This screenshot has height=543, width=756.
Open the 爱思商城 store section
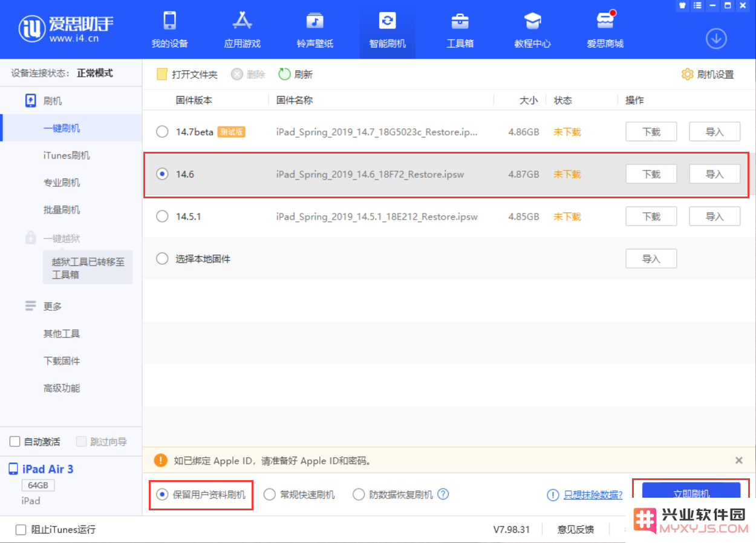point(605,29)
